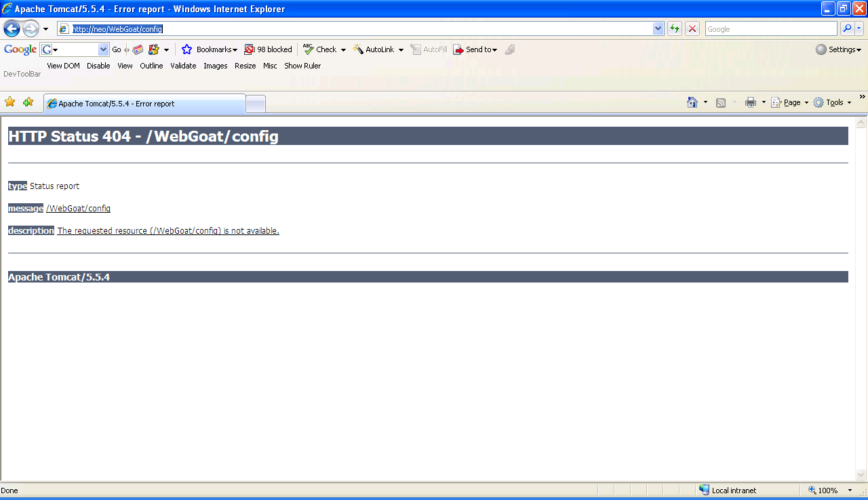Click the Add to Favorites icon

(x=28, y=102)
